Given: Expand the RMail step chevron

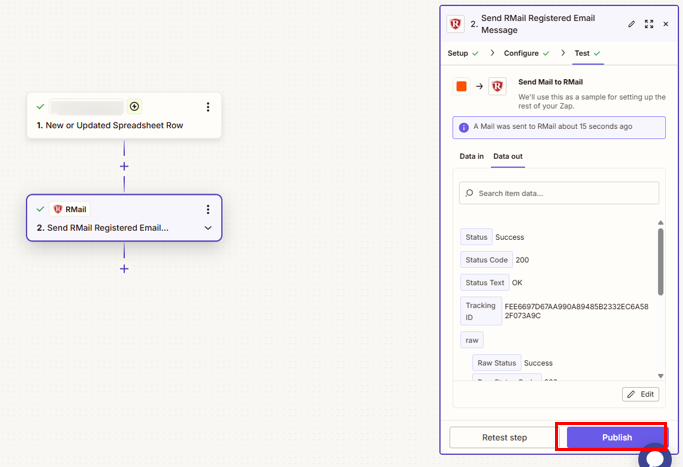Looking at the screenshot, I should point(208,228).
